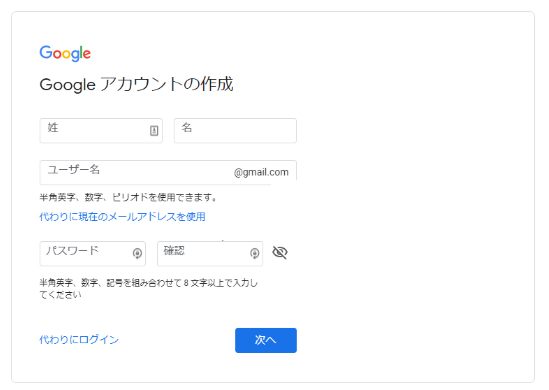Focus the 名 first name field
This screenshot has height=390, width=549.
pos(235,131)
